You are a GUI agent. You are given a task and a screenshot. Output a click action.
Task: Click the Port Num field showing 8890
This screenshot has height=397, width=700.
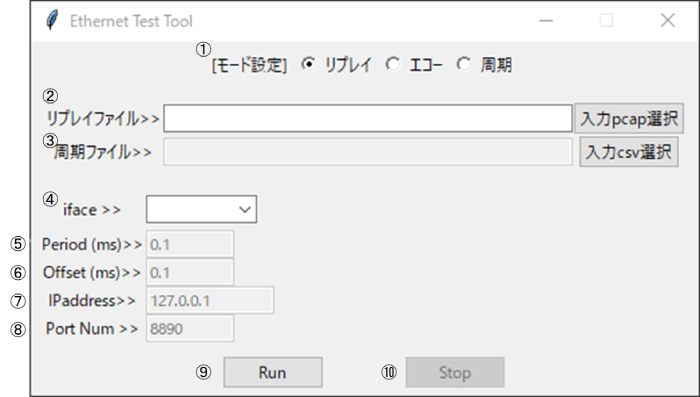[190, 329]
